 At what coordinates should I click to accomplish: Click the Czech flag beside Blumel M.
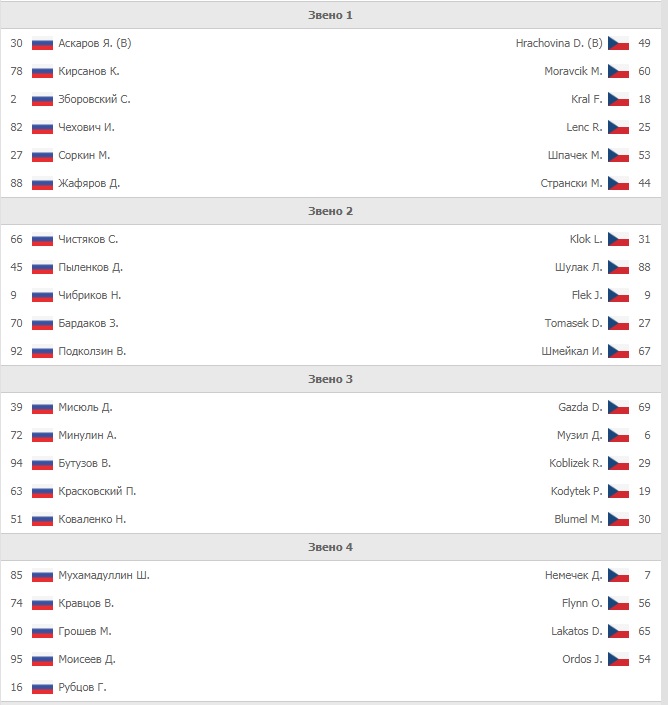coord(618,519)
